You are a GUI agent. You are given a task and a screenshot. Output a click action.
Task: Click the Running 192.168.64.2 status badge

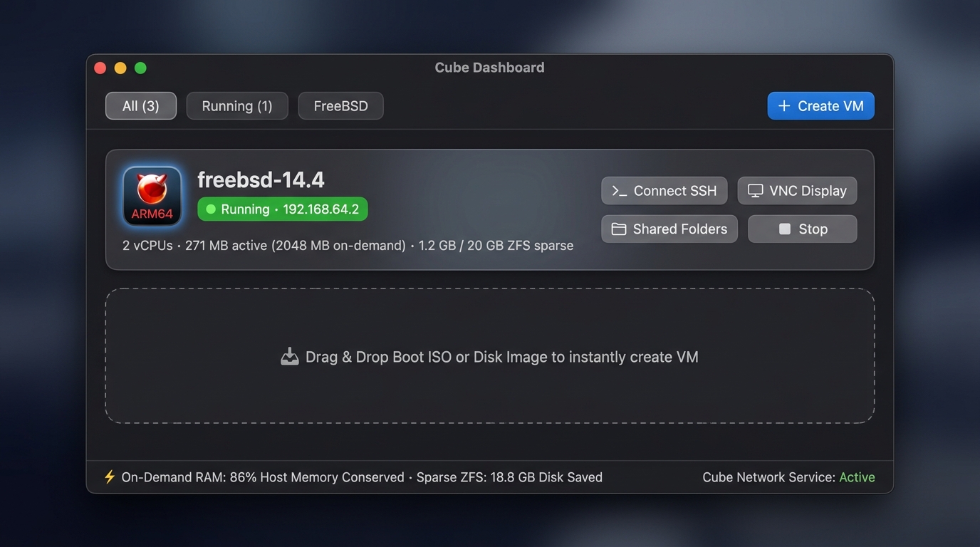[x=283, y=209]
